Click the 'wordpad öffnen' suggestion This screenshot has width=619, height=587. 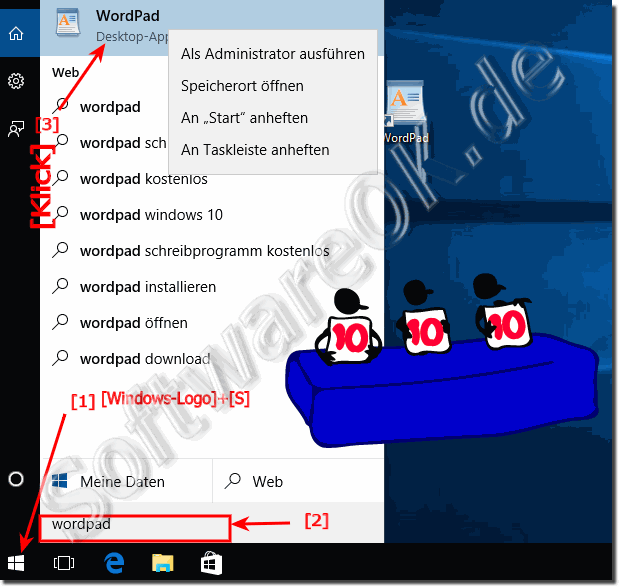(134, 323)
